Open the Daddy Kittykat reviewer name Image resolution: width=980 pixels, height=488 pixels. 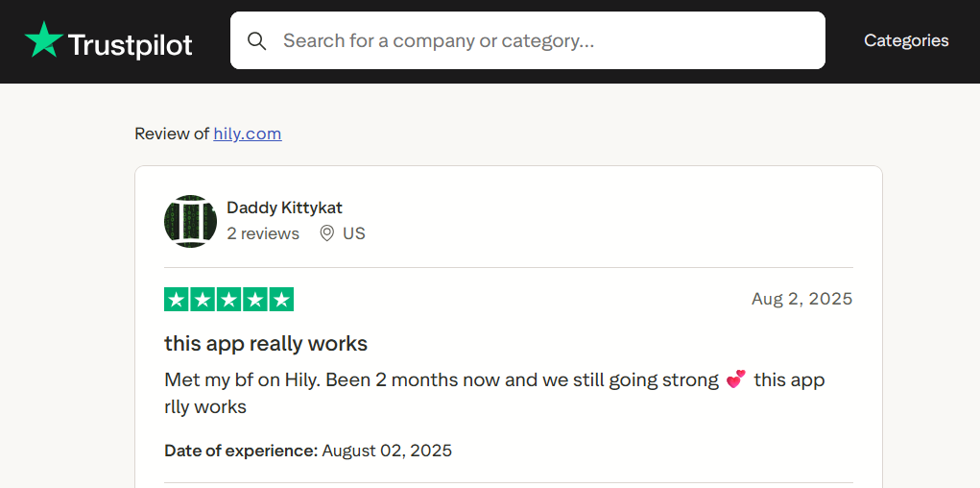pos(284,207)
